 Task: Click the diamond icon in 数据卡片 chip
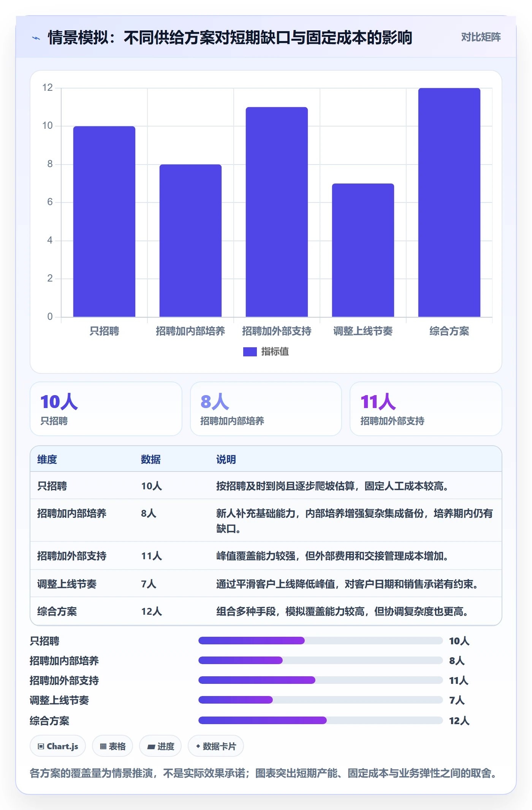(198, 746)
